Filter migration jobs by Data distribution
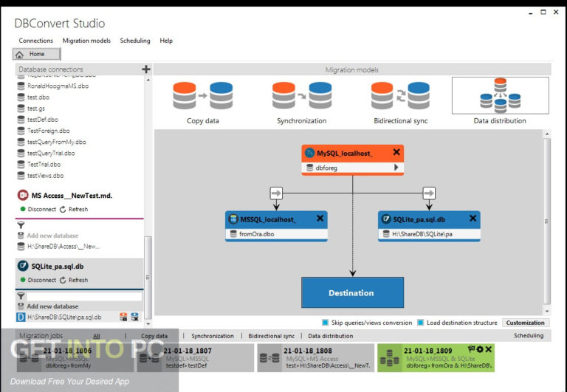The height and width of the screenshot is (392, 567). point(331,336)
